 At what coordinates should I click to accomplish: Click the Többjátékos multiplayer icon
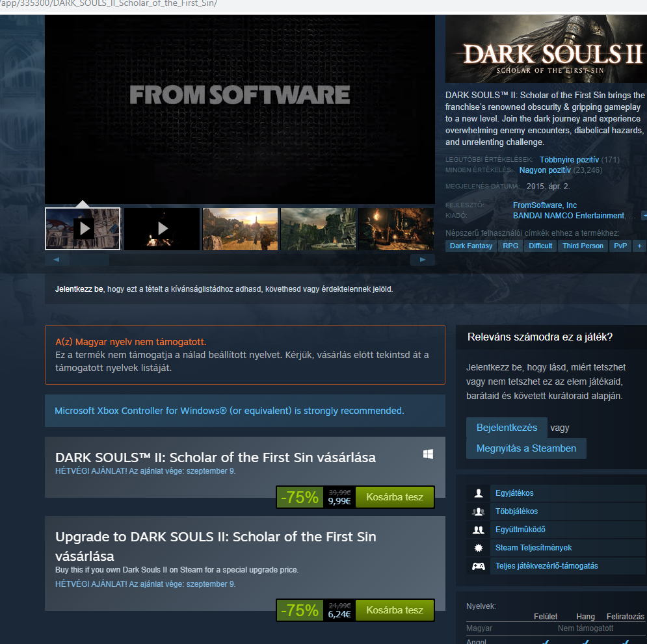pos(478,511)
